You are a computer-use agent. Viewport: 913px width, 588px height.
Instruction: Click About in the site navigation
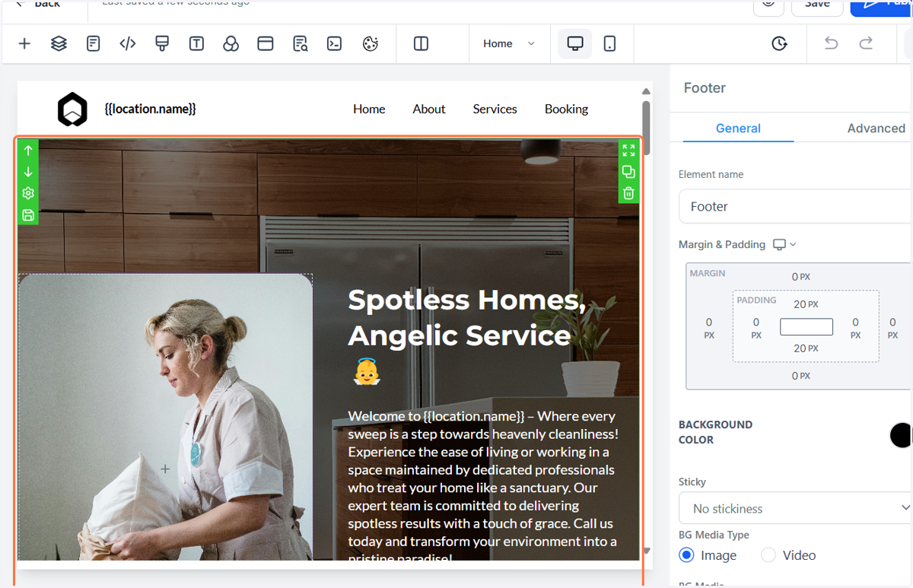tap(429, 109)
